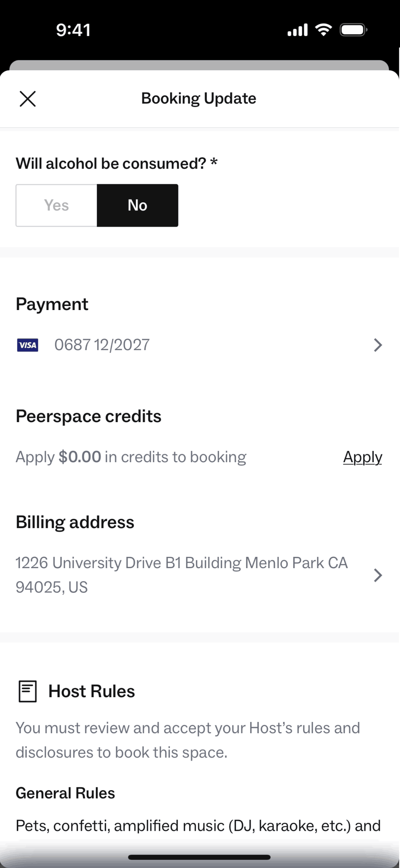400x868 pixels.
Task: Tap the home indicator bar
Action: (x=199, y=857)
